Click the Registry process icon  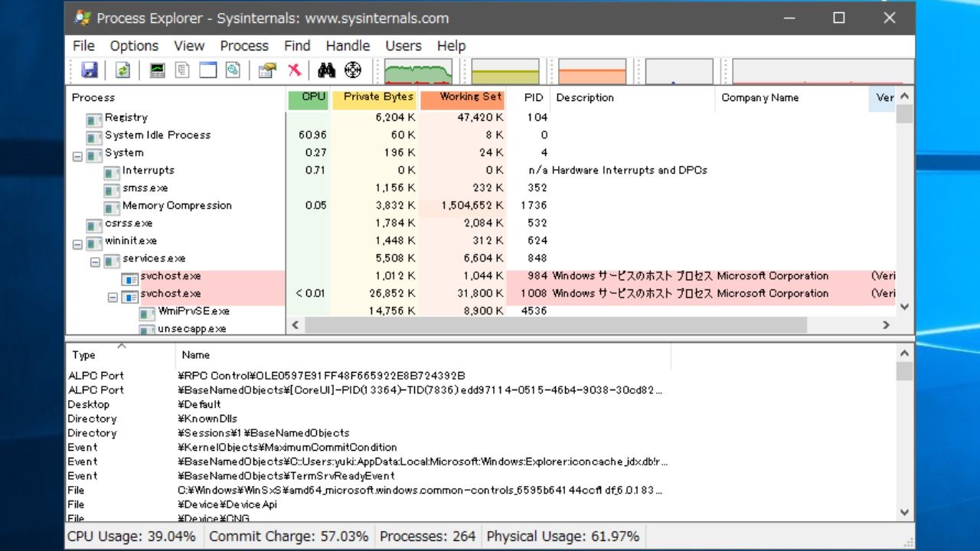click(94, 119)
